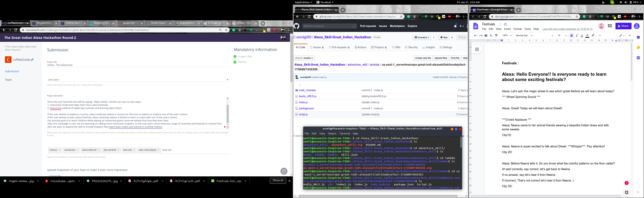Star the Festivals document

[x=500, y=24]
